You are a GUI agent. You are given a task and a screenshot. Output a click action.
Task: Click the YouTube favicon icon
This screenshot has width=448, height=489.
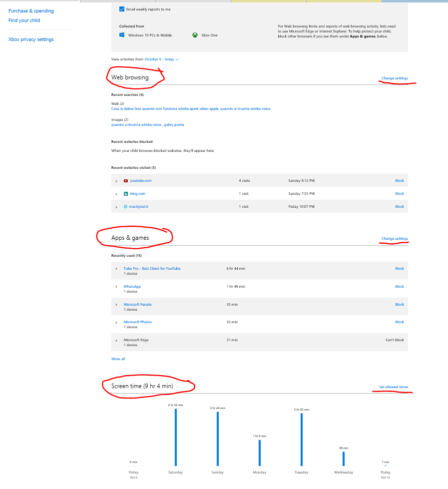(126, 181)
